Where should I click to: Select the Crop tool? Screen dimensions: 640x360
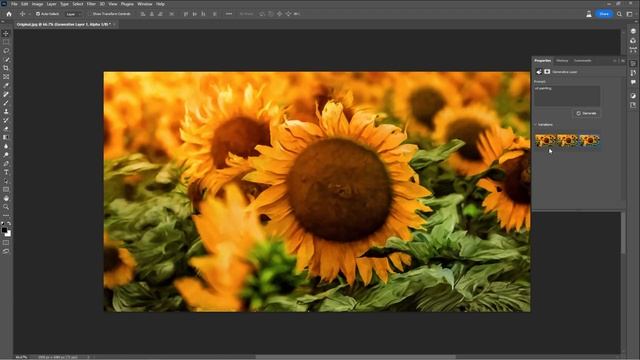(6, 68)
